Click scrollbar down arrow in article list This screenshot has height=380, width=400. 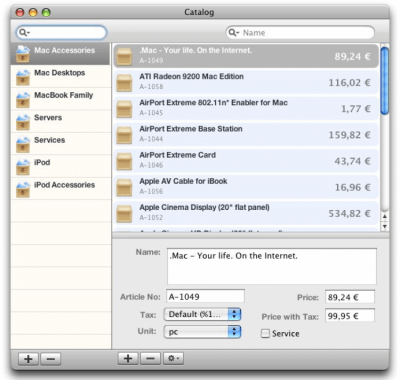point(385,226)
